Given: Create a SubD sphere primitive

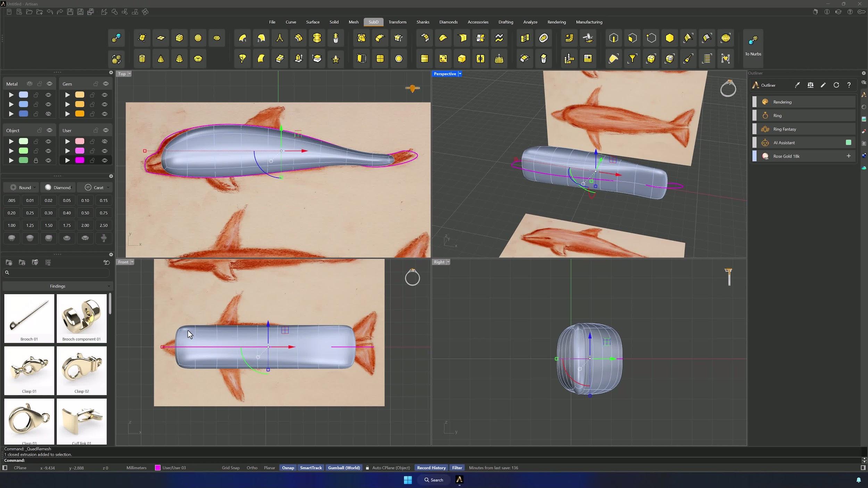Looking at the screenshot, I should pos(198,38).
